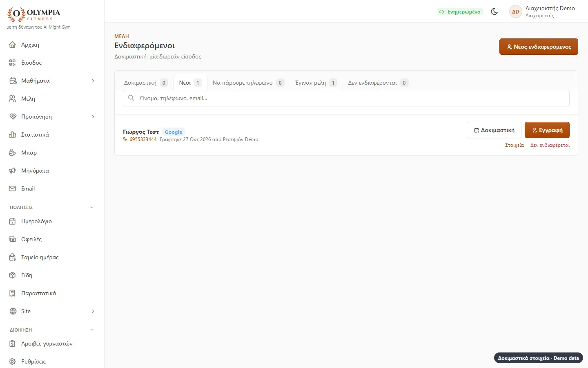This screenshot has width=588, height=368.
Task: Open the Να πάρουμε τηλέφωνο tab
Action: tap(248, 83)
